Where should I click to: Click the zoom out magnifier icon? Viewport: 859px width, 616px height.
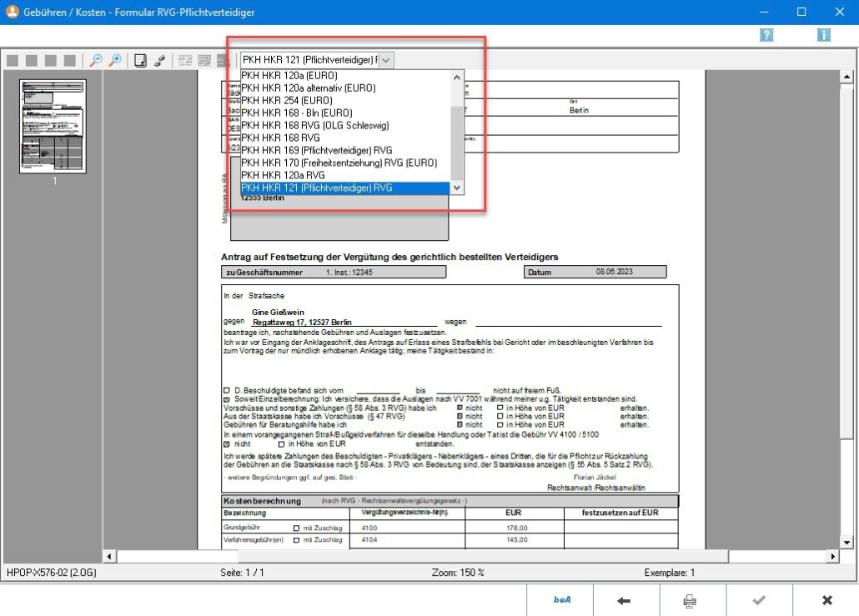tap(96, 60)
